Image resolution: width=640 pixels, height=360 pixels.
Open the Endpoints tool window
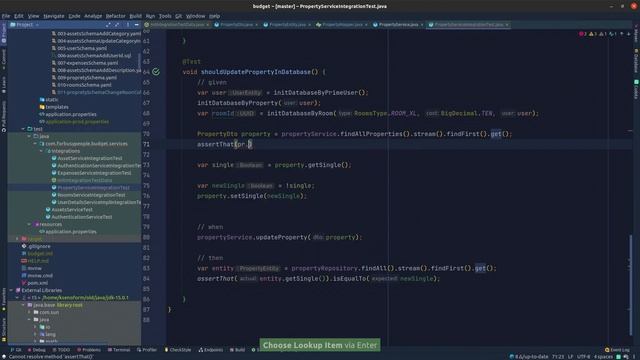coord(211,350)
